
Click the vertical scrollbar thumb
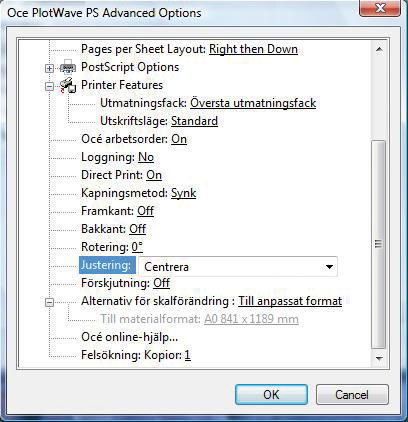pos(378,244)
